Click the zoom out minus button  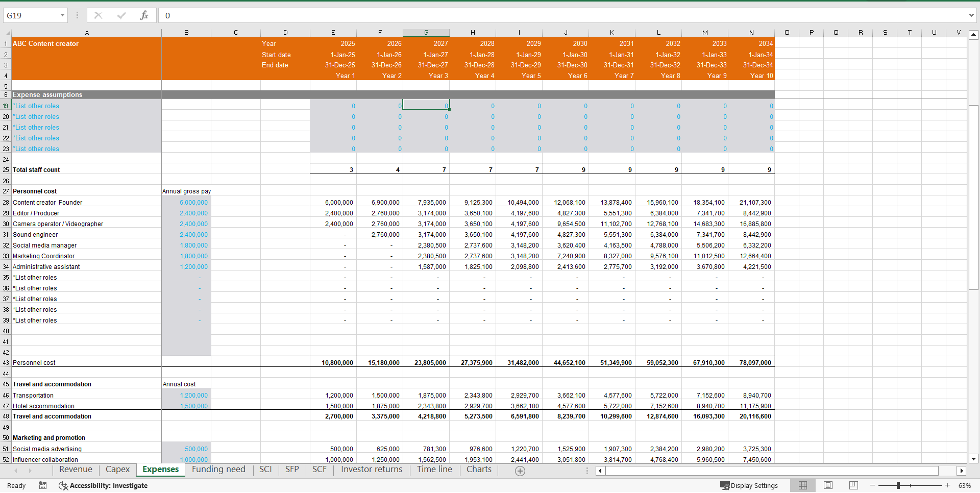(x=873, y=485)
